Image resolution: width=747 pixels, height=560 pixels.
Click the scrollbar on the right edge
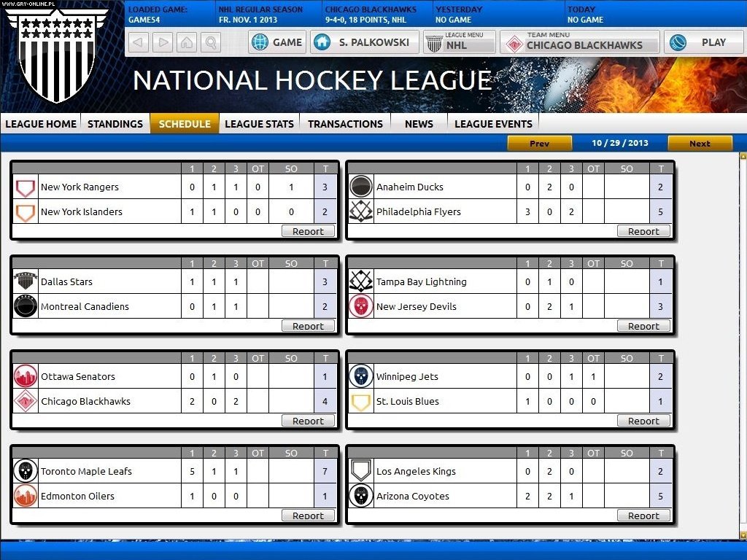pos(742,292)
